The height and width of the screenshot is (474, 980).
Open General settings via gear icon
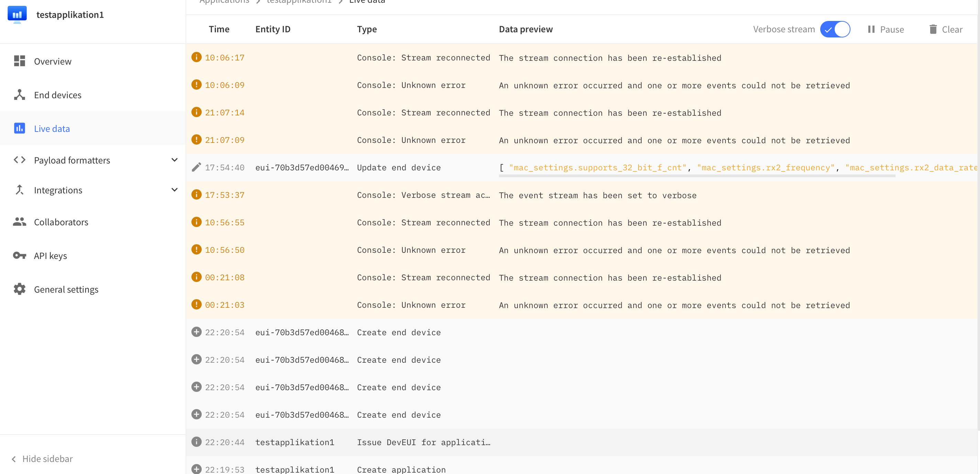pos(19,289)
